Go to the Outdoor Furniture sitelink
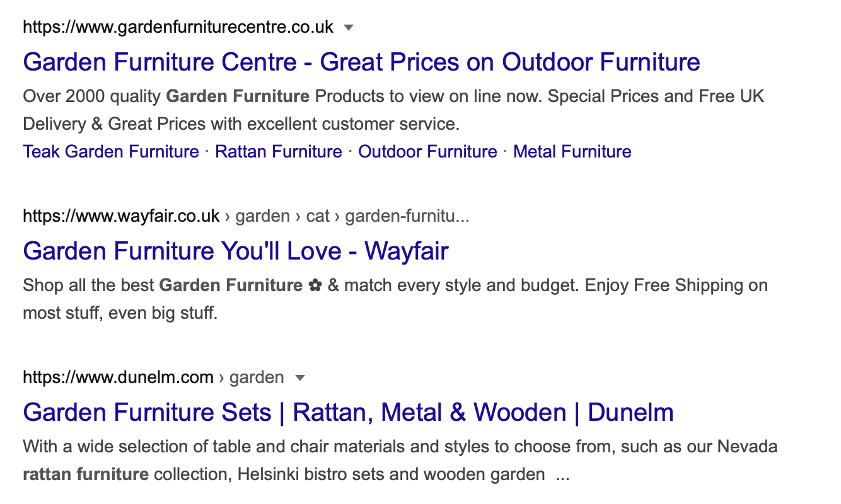Viewport: 841px width, 504px height. pyautogui.click(x=427, y=152)
